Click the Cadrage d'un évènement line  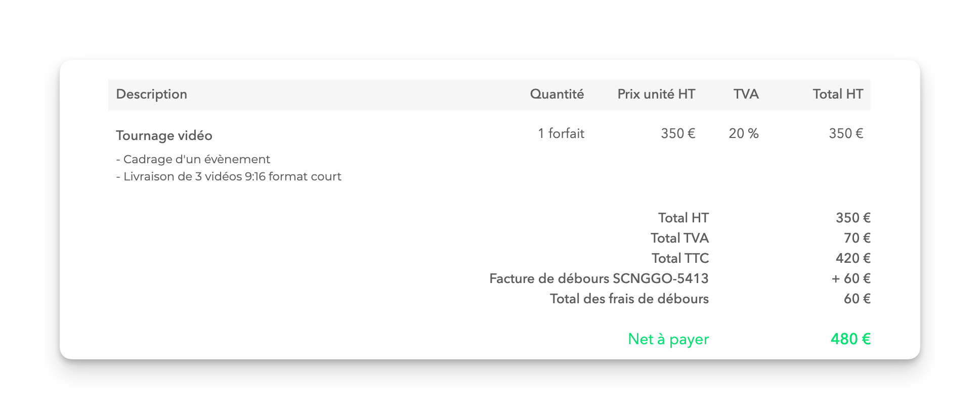click(x=193, y=159)
